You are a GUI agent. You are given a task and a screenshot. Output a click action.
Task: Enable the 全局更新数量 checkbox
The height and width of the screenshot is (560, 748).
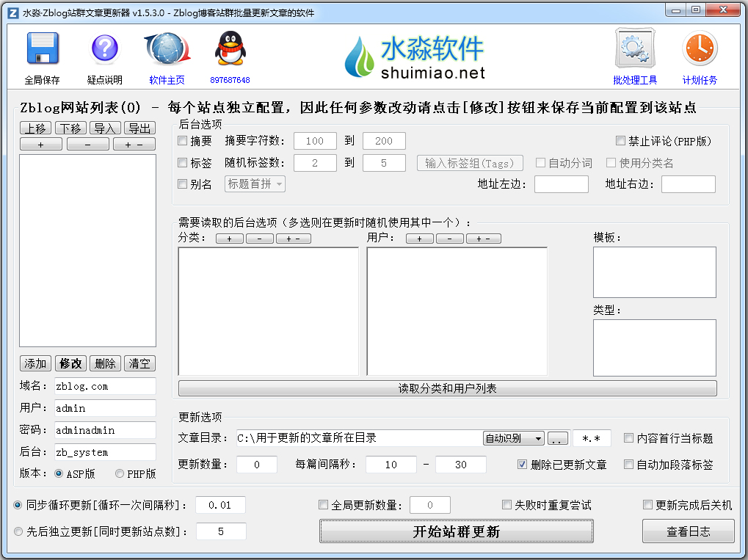[x=324, y=505]
